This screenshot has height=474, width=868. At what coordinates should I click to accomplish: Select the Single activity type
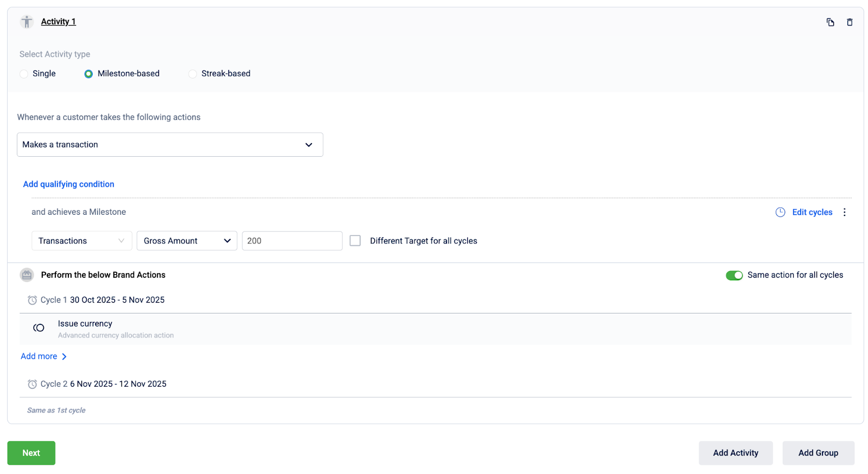(x=24, y=74)
